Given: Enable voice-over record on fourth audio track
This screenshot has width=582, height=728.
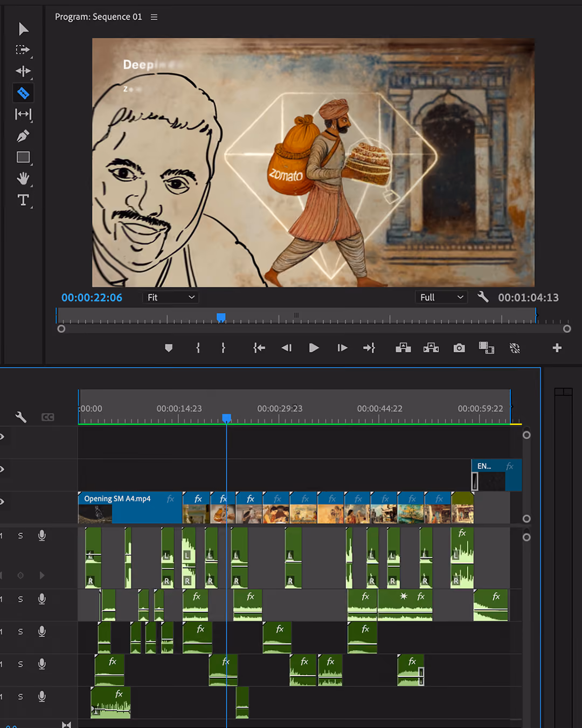Looking at the screenshot, I should tap(42, 664).
